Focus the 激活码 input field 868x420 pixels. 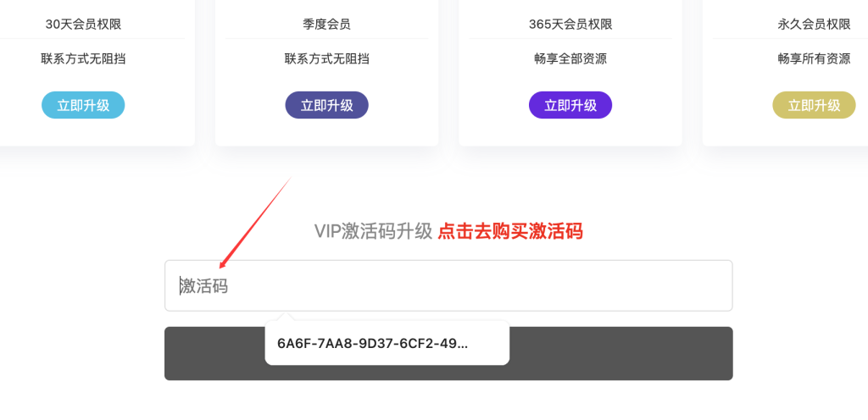pos(448,285)
